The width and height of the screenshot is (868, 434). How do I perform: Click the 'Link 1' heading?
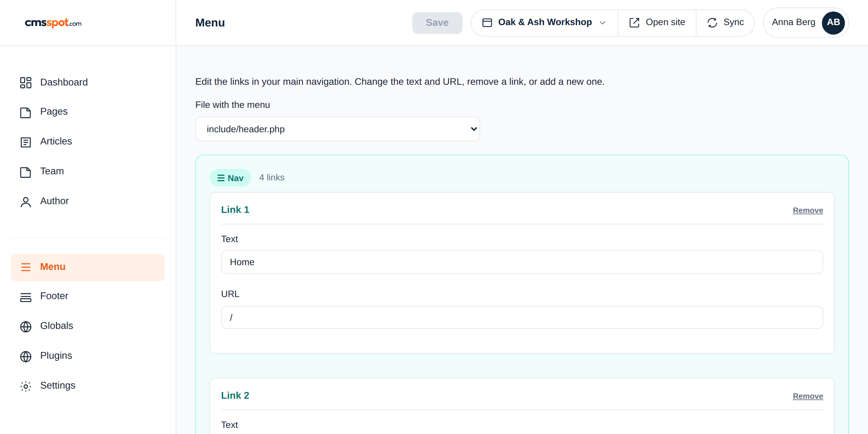235,210
